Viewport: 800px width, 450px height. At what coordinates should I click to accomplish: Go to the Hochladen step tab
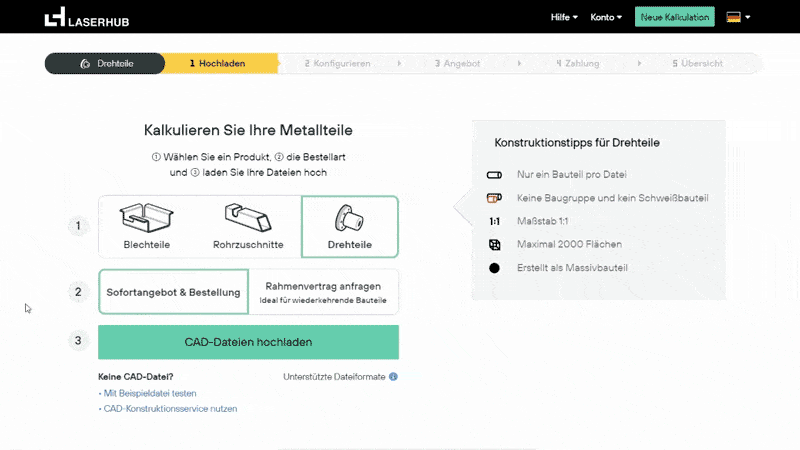(x=221, y=63)
